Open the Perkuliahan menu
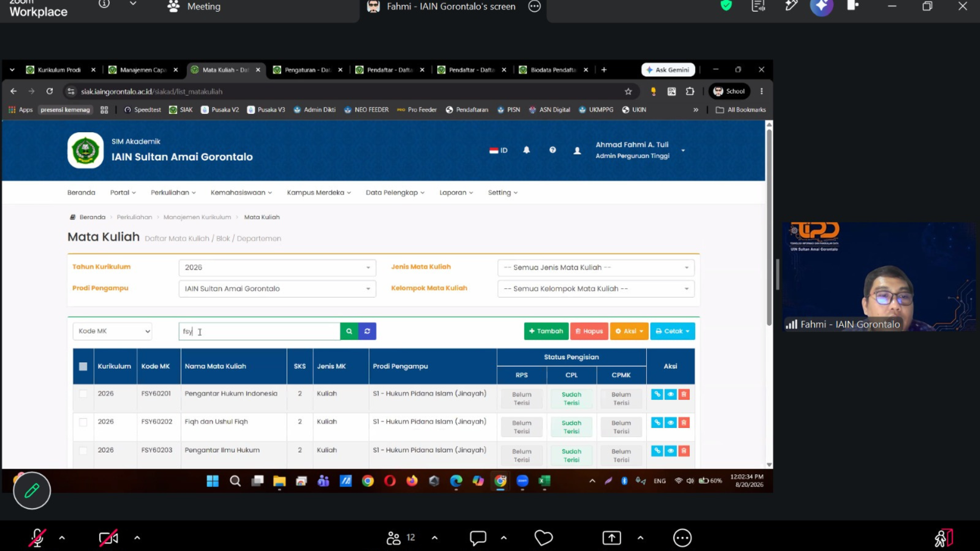This screenshot has width=980, height=551. [x=173, y=192]
